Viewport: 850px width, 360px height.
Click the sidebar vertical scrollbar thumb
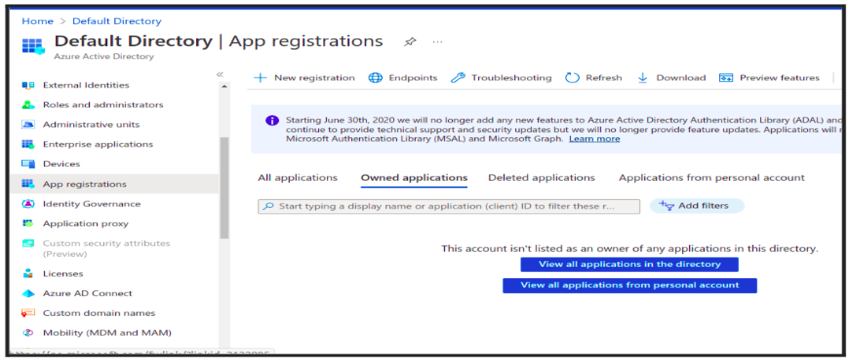pyautogui.click(x=224, y=188)
